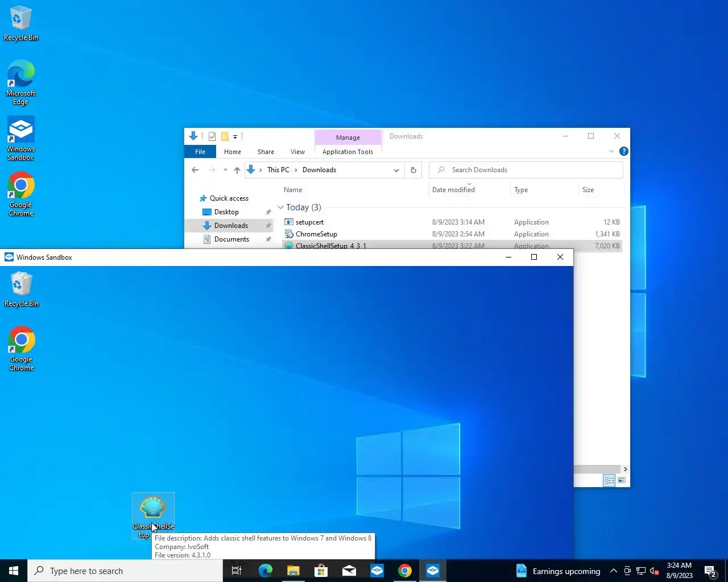728x582 pixels.
Task: Open Earnings upcoming news widget
Action: [x=559, y=571]
